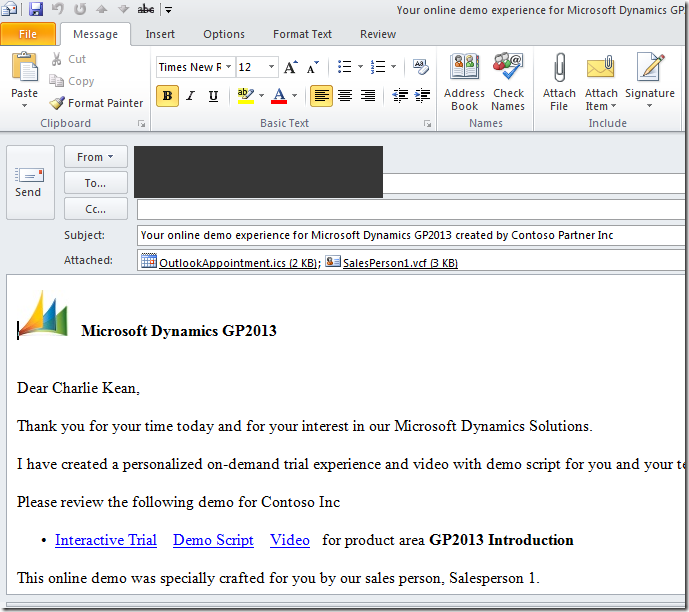The height and width of the screenshot is (612, 689).
Task: Click the Save icon in quick access toolbar
Action: tap(36, 9)
